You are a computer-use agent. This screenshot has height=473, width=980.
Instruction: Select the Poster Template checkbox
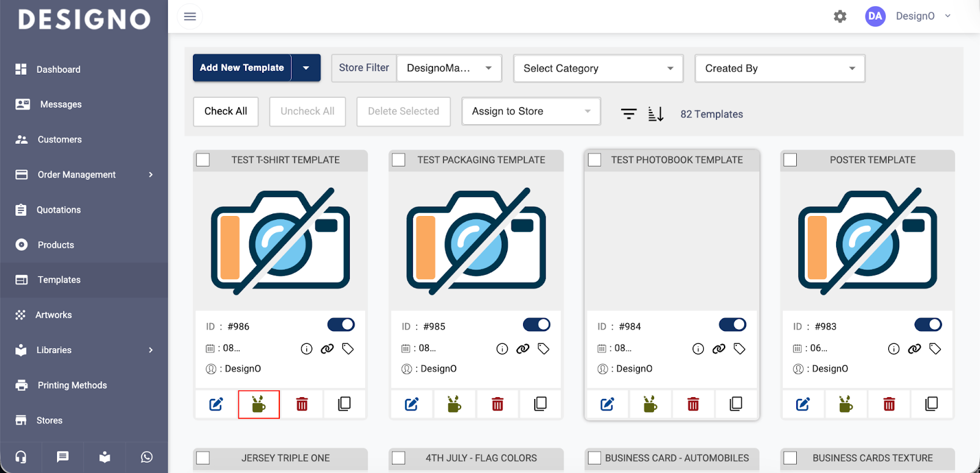click(x=790, y=160)
